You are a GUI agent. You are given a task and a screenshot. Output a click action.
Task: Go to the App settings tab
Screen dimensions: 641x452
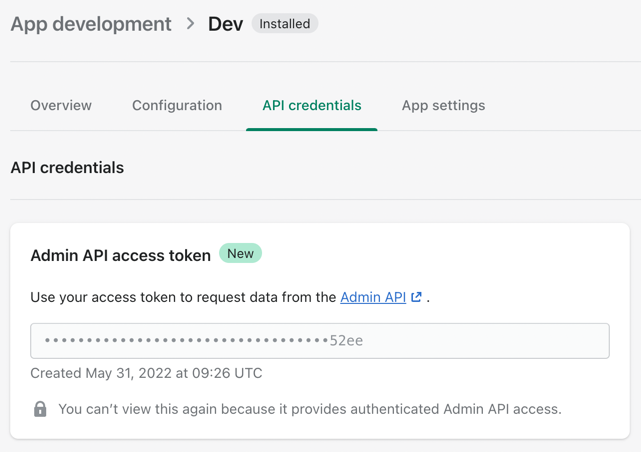tap(443, 105)
